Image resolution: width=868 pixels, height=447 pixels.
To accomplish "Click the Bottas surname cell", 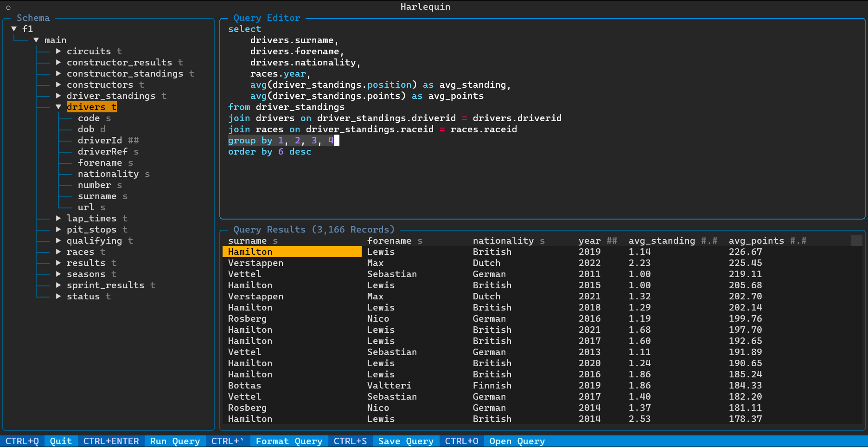I will point(245,385).
